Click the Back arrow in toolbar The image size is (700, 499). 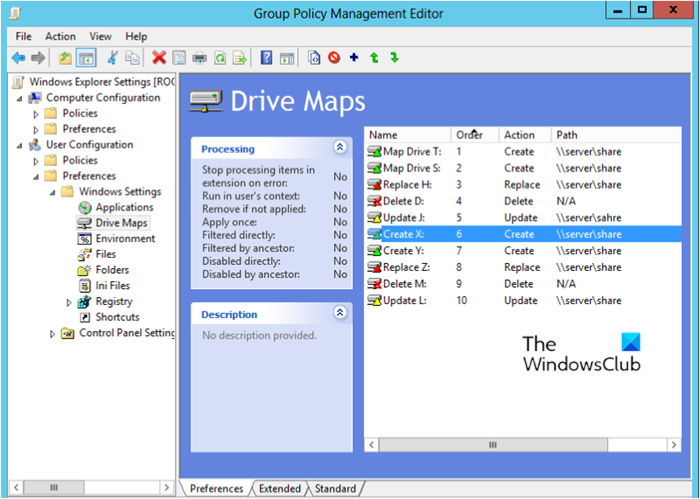point(17,58)
